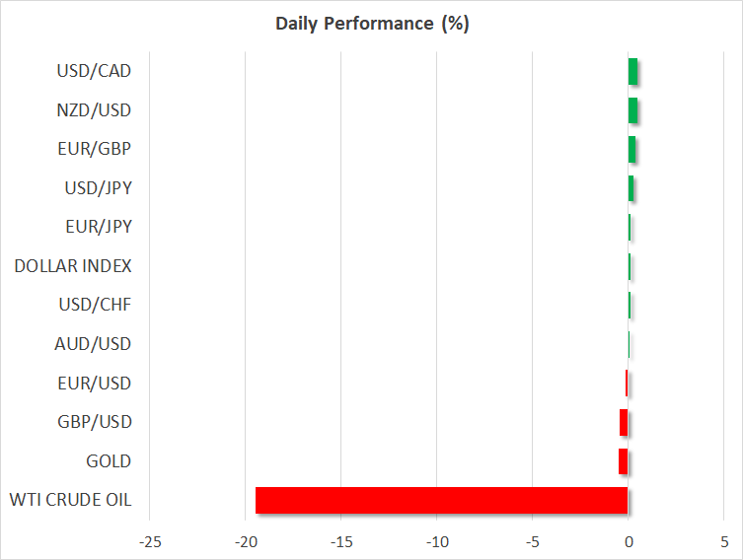The image size is (743, 560).
Task: Click the -25 axis tick label
Action: click(149, 542)
